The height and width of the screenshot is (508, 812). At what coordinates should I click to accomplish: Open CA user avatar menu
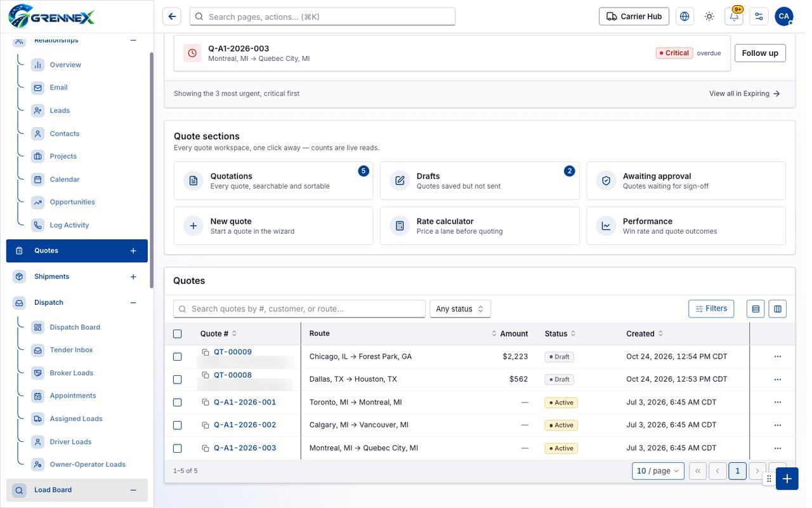[x=784, y=17]
